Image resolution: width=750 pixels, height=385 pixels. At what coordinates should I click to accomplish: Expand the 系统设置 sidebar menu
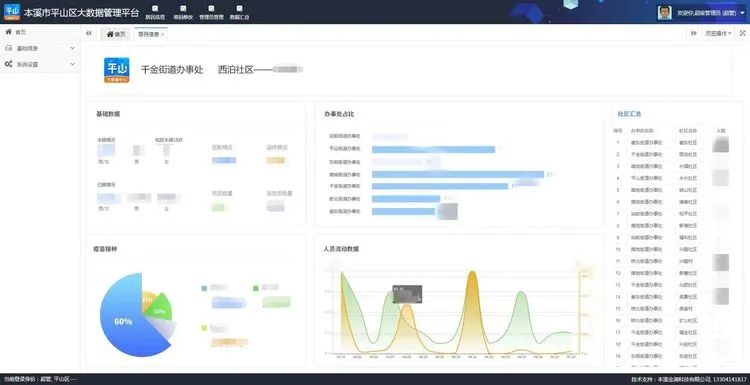(40, 64)
